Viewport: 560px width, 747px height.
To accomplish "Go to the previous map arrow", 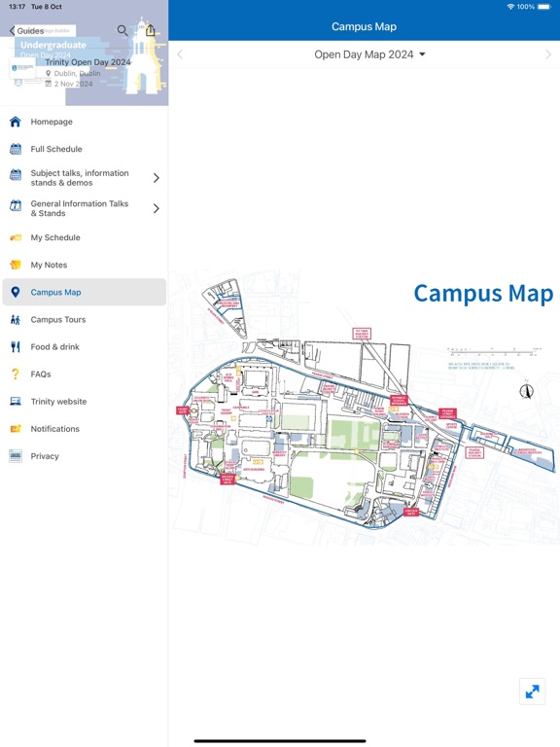I will point(180,54).
